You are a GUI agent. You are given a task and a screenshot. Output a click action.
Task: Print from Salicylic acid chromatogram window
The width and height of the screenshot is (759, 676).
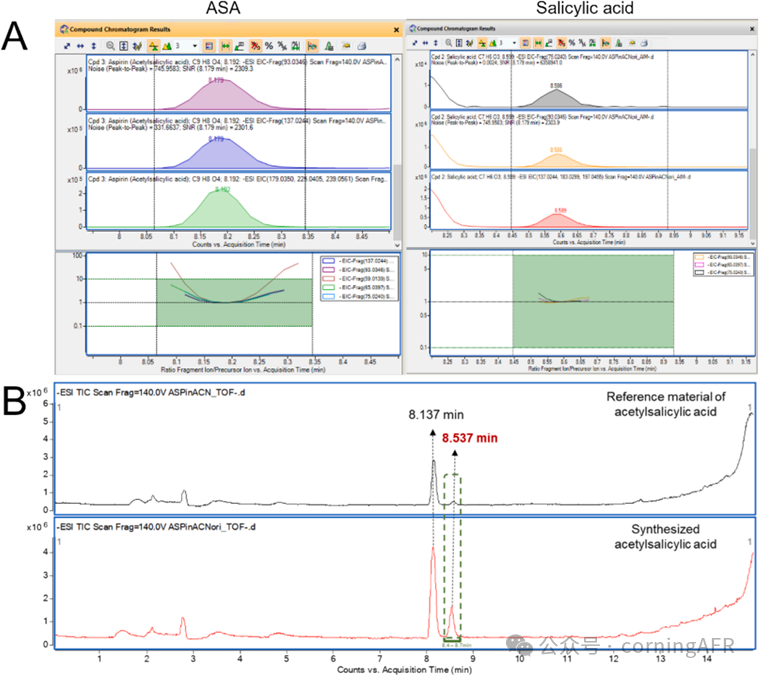(644, 43)
